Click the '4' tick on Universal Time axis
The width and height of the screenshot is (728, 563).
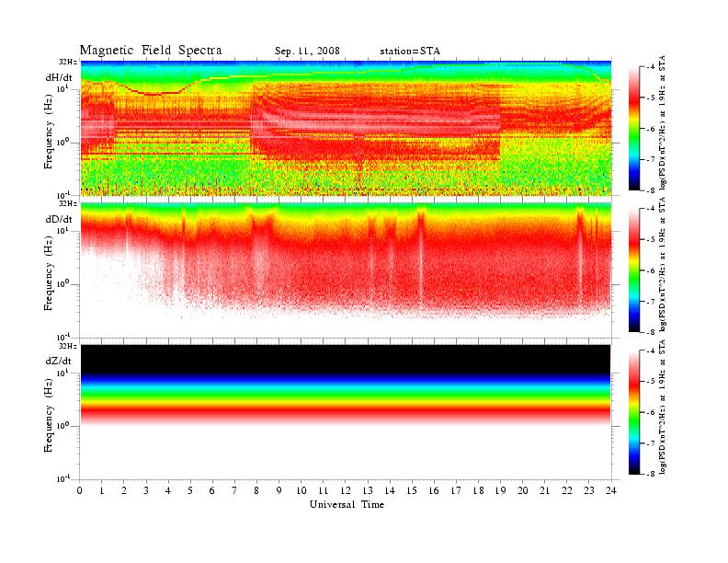[168, 490]
